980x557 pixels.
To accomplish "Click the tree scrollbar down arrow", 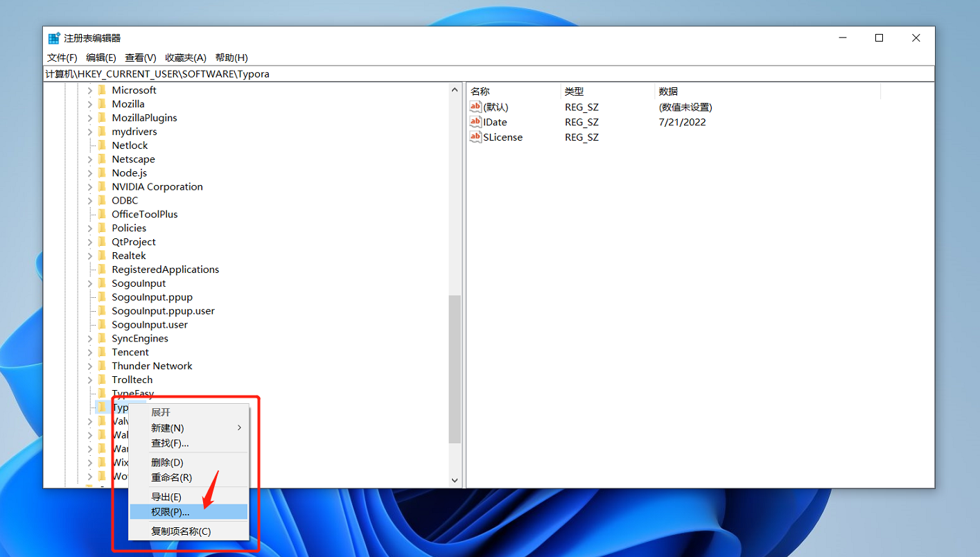I will 455,480.
